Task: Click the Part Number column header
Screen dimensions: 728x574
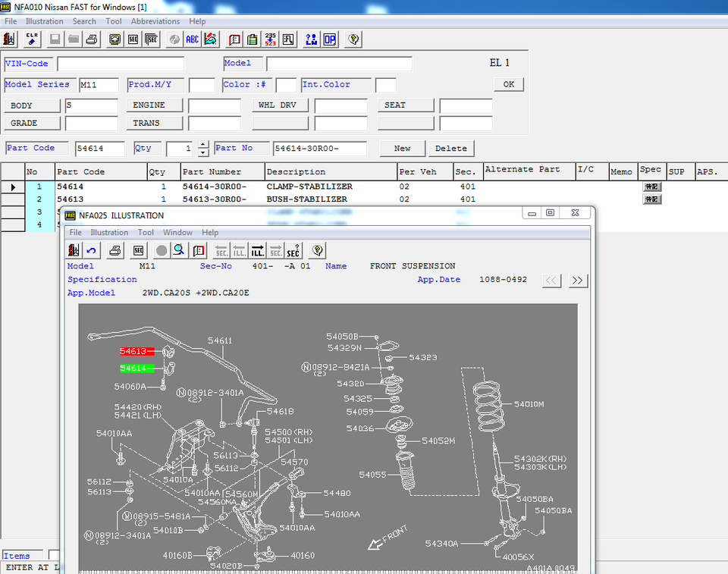Action: (222, 172)
